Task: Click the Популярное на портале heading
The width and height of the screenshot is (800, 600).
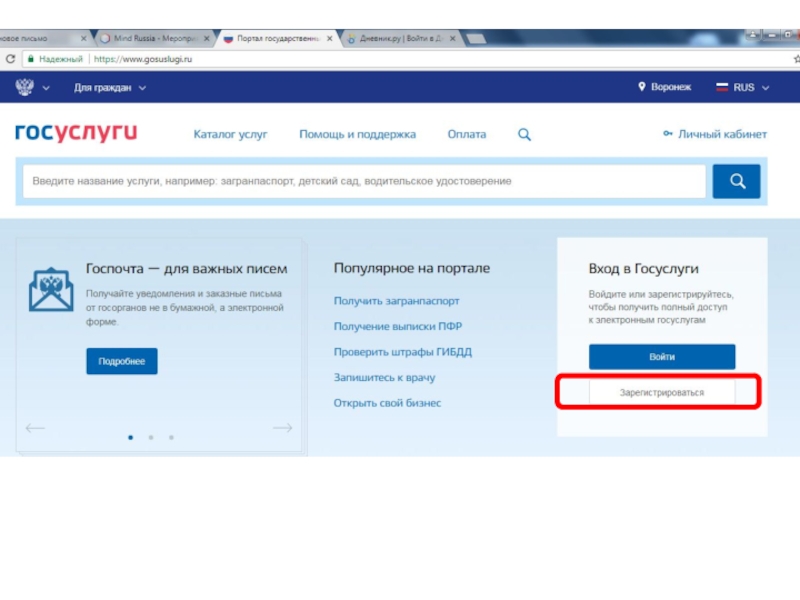Action: click(x=412, y=268)
